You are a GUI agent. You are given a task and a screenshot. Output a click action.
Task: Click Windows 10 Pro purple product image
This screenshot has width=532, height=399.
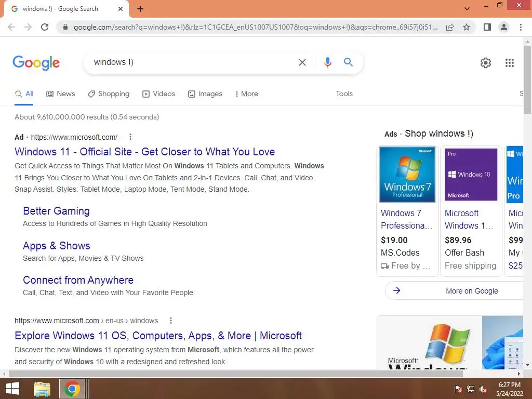click(471, 175)
